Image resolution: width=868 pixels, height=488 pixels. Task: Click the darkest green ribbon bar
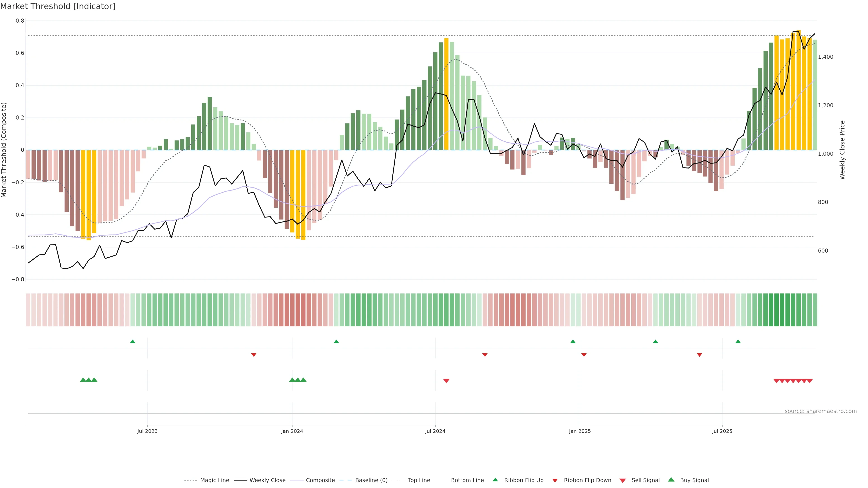click(776, 310)
